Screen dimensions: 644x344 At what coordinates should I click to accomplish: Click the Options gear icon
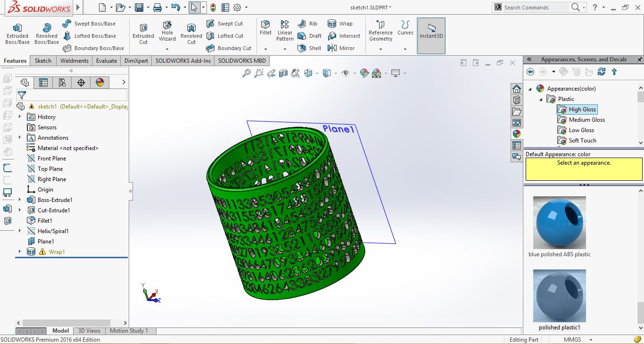pyautogui.click(x=237, y=8)
